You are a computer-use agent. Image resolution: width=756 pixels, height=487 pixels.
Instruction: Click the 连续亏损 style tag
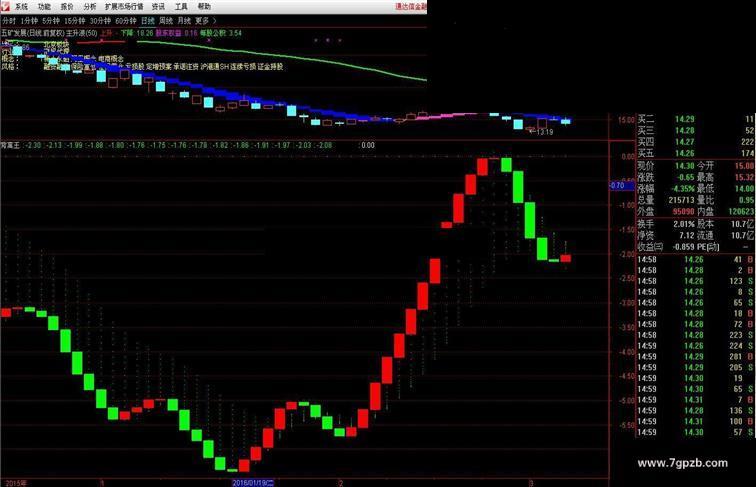coord(243,67)
